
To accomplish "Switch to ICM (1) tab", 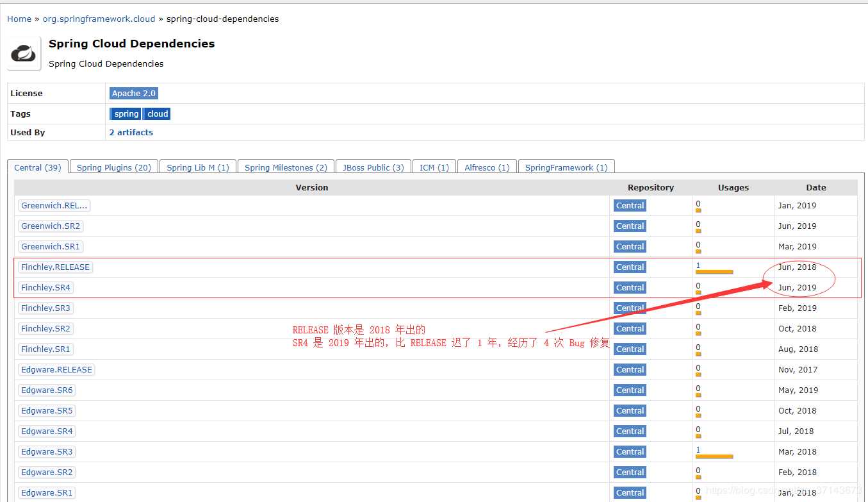I will click(434, 167).
